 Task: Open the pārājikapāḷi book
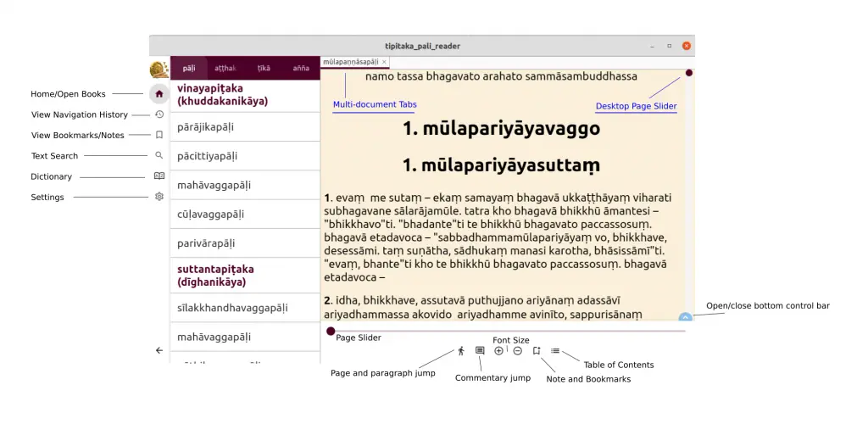(x=206, y=127)
